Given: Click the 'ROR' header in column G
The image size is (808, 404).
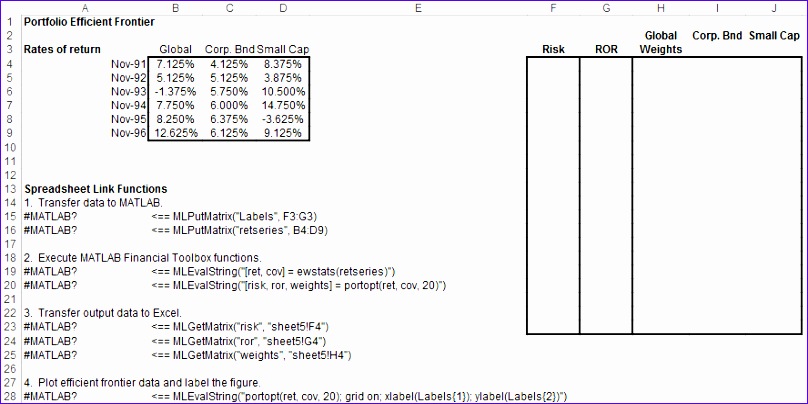Looking at the screenshot, I should [x=606, y=49].
